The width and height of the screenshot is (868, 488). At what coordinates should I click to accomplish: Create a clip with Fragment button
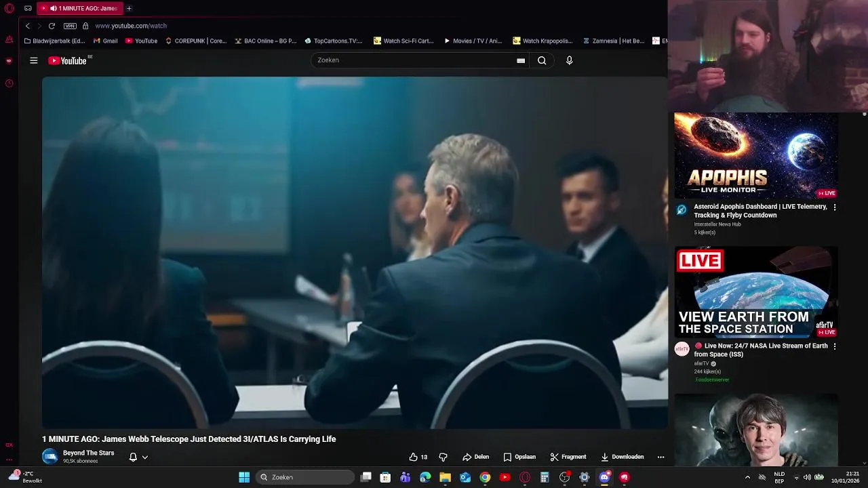click(568, 457)
